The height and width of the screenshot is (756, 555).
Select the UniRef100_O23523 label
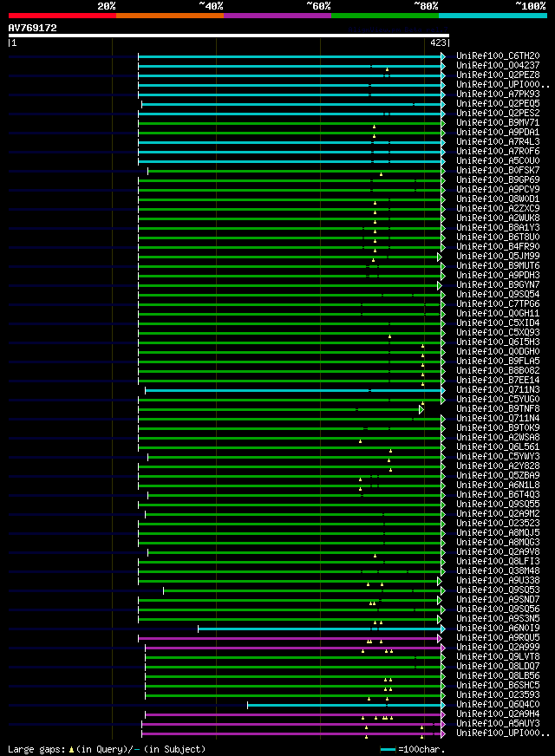(498, 523)
